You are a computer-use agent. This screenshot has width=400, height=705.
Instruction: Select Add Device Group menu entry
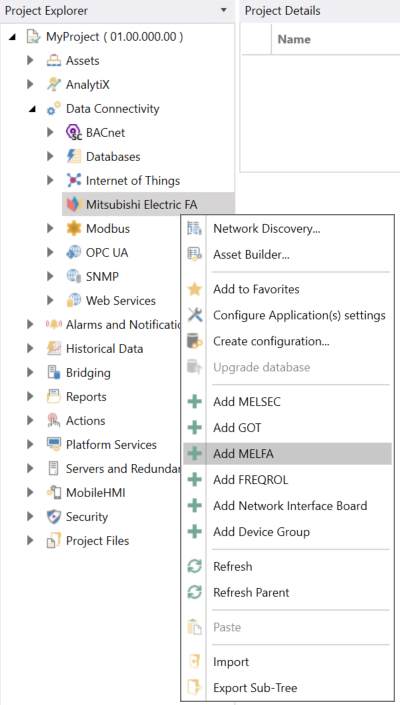click(x=288, y=532)
